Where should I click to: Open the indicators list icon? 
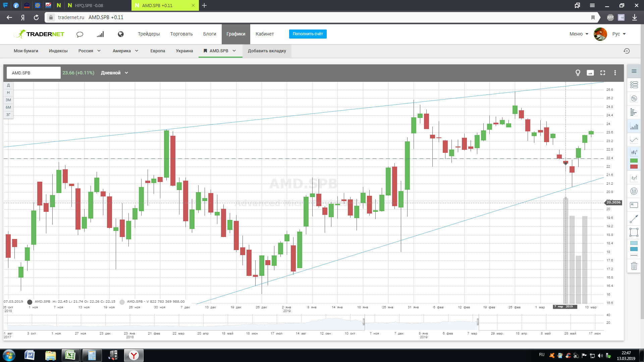coord(634,85)
